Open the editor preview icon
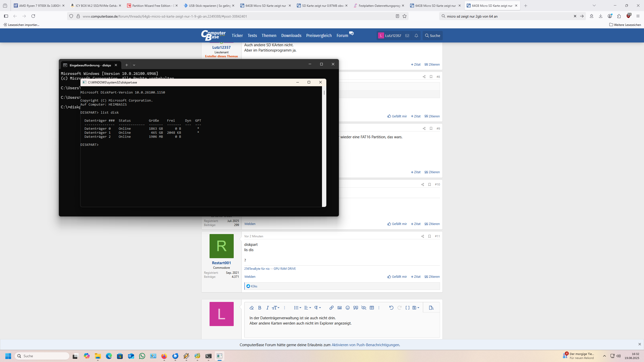This screenshot has height=362, width=644. [x=431, y=308]
